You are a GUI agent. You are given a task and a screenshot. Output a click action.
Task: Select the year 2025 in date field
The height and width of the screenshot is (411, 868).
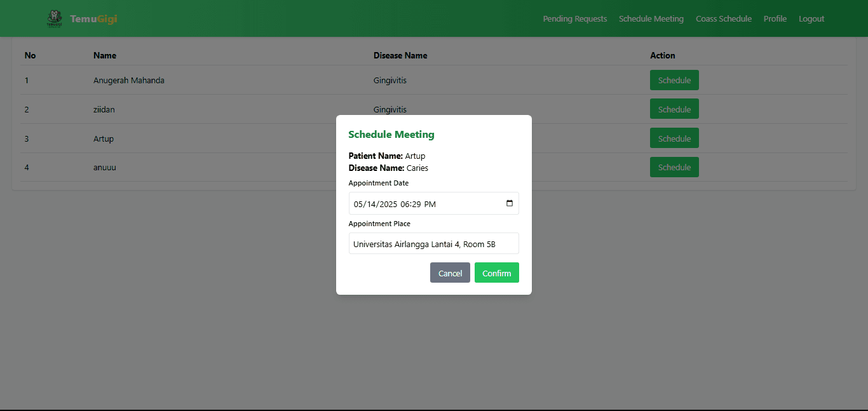[386, 204]
